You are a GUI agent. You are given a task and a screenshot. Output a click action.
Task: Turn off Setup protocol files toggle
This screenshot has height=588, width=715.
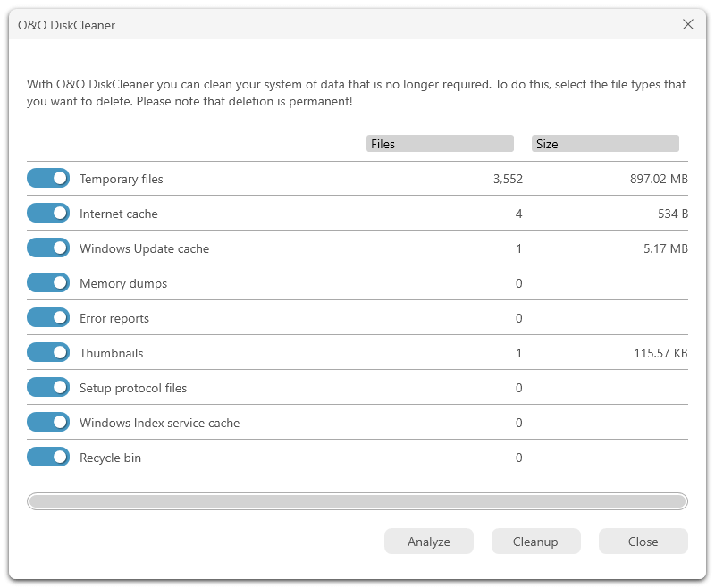tap(48, 388)
